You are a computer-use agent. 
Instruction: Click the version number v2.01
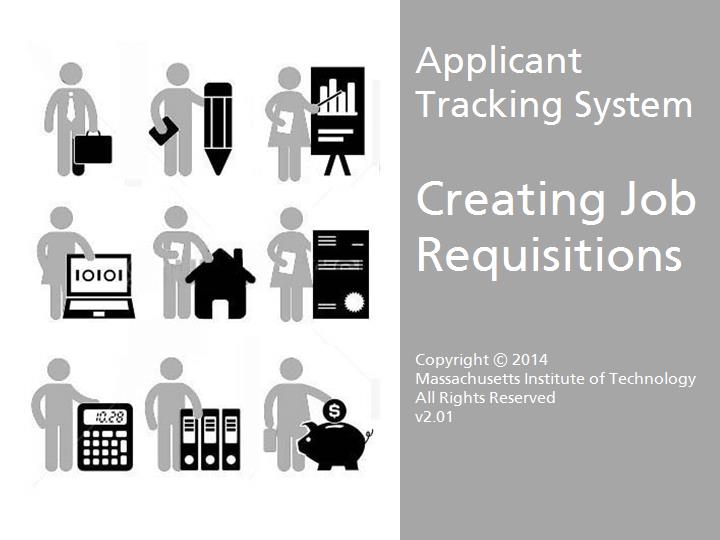click(434, 417)
